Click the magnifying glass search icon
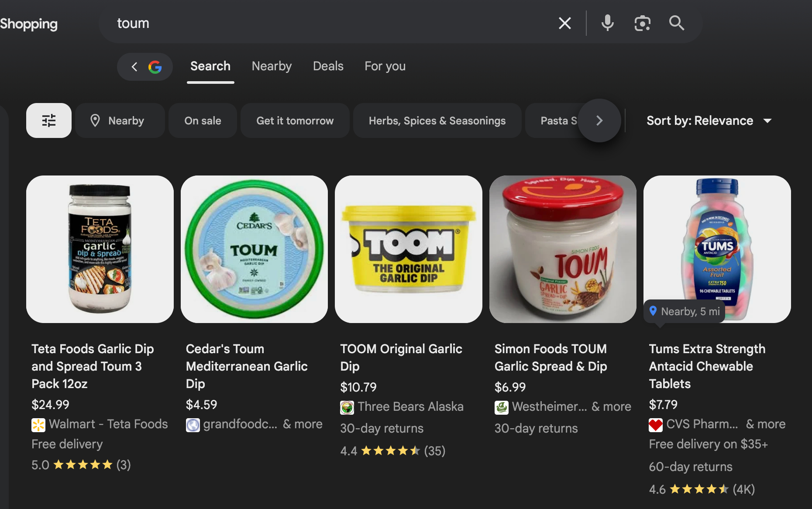 pyautogui.click(x=677, y=23)
